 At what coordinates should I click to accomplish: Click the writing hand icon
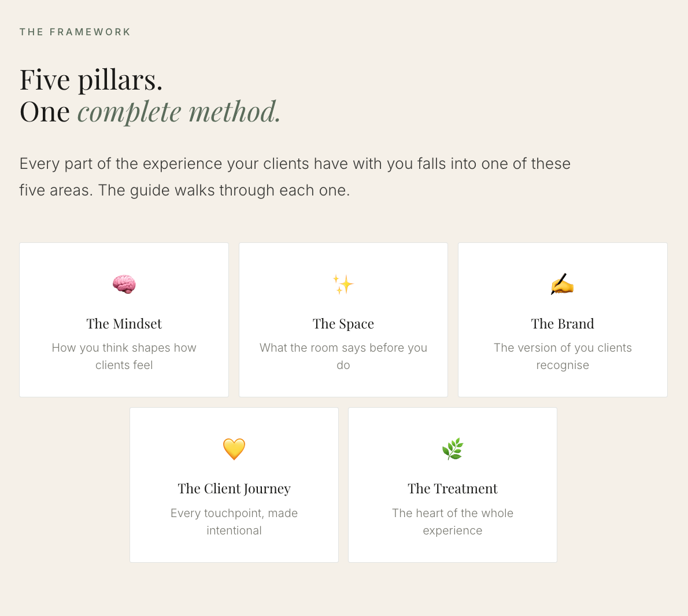pyautogui.click(x=563, y=284)
